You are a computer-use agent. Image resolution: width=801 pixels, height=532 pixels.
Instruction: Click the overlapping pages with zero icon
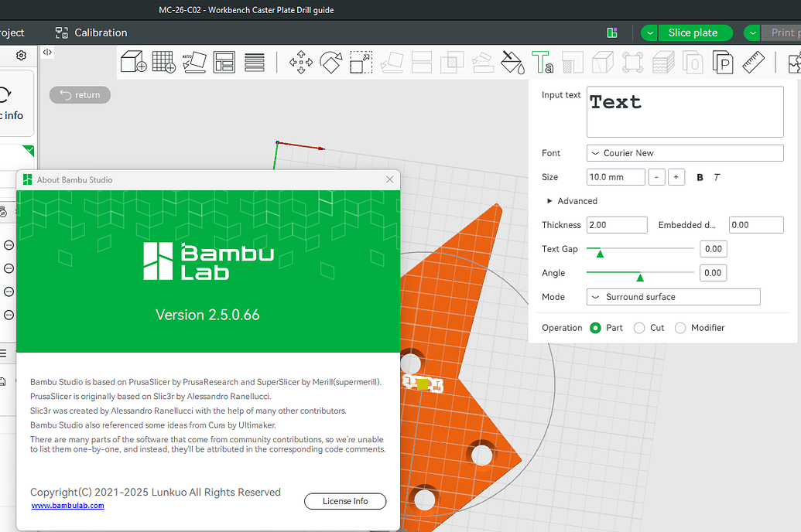693,63
